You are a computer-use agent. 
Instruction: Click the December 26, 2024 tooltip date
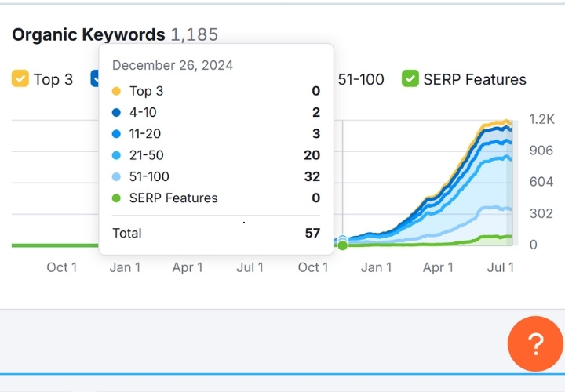pyautogui.click(x=173, y=66)
